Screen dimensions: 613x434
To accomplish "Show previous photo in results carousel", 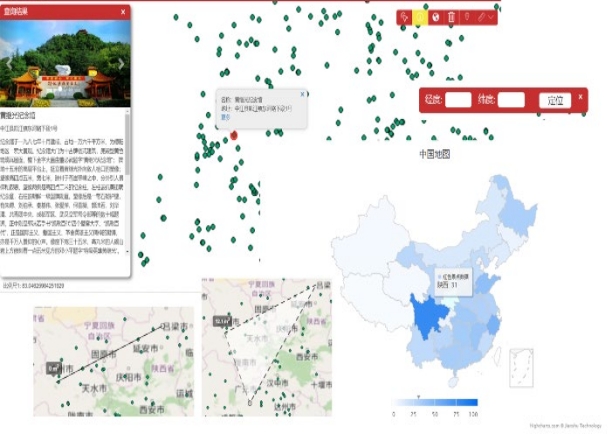I will tap(7, 62).
